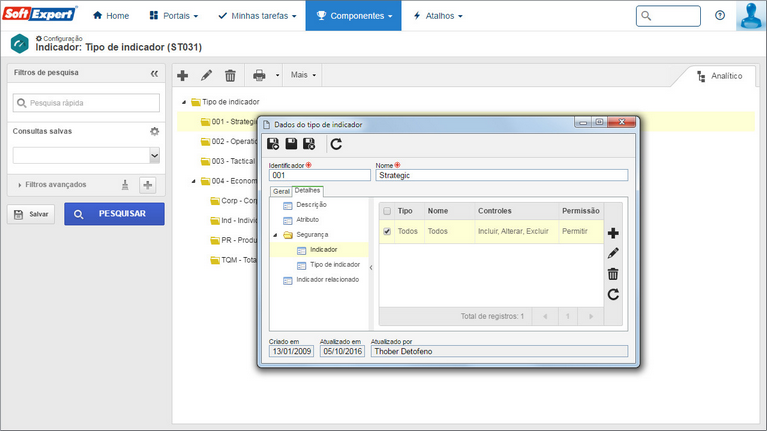Toggle the select-all checkbox in table header
The width and height of the screenshot is (767, 431).
387,211
